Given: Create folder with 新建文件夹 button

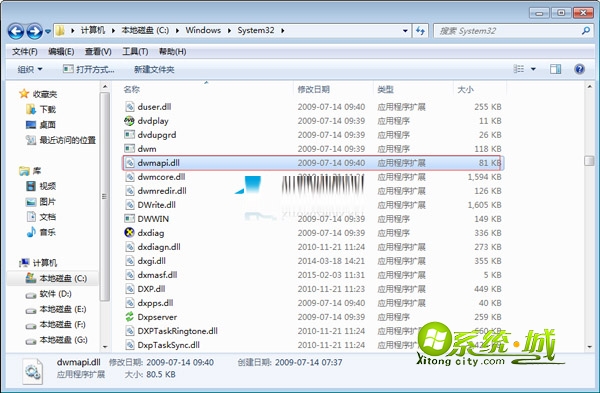Looking at the screenshot, I should (154, 69).
